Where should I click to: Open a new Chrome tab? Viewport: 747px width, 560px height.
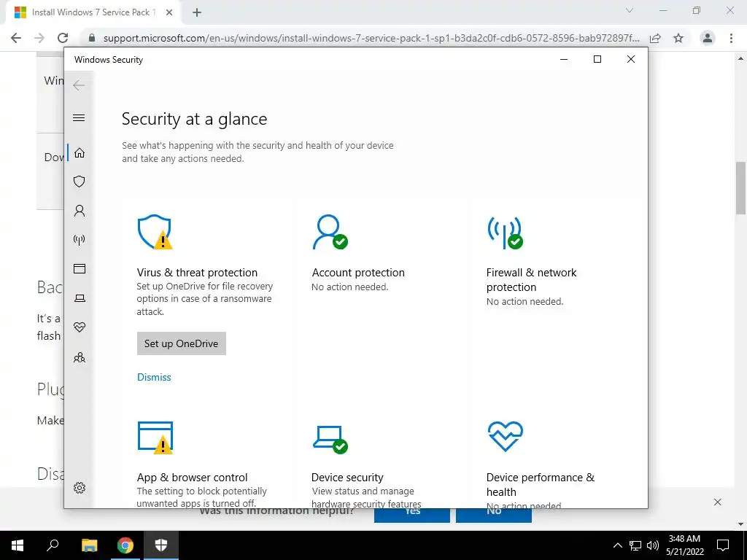197,12
